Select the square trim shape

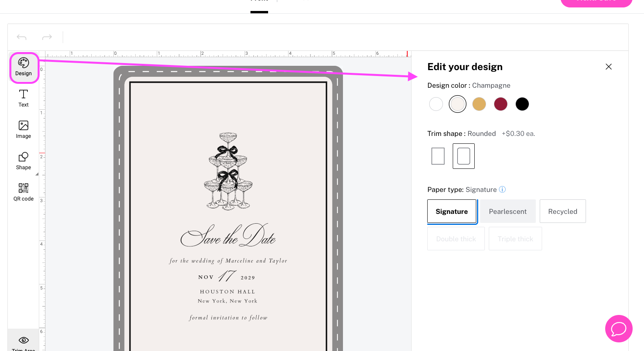438,156
